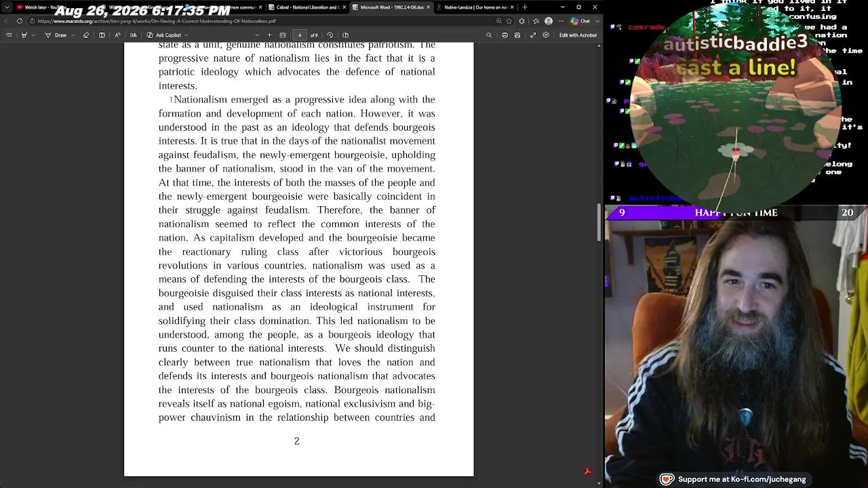Expand the Ask Copilot dropdown arrow

[x=186, y=35]
